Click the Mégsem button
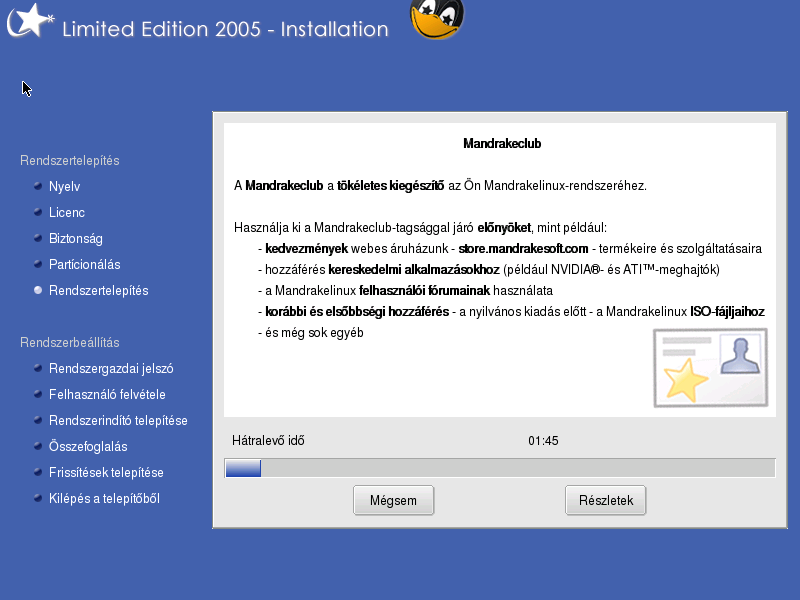800x600 pixels. [x=393, y=500]
